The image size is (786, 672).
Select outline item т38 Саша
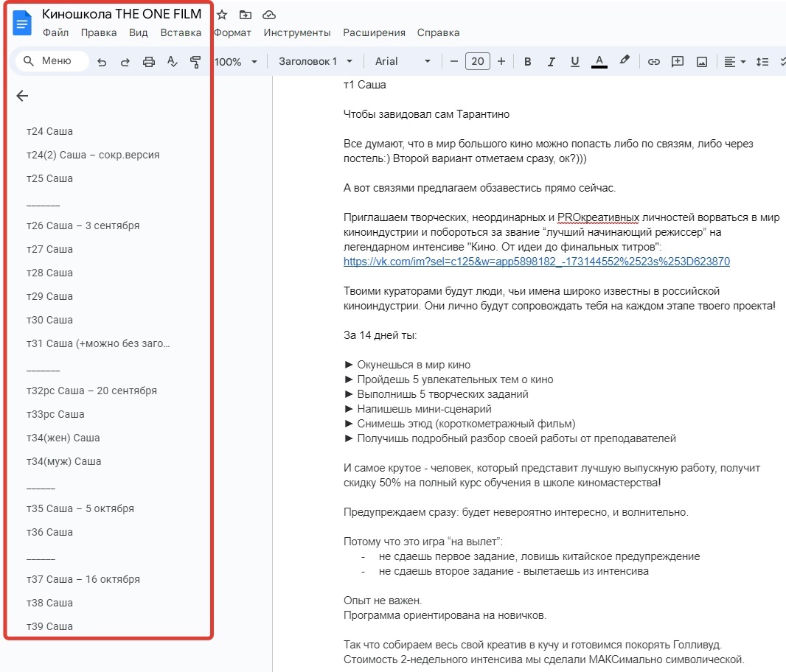[49, 602]
